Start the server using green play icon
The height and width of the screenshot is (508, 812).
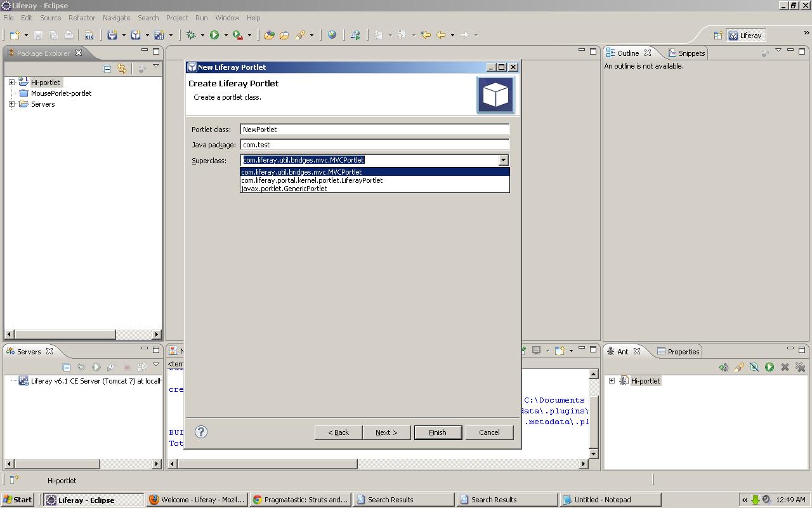click(96, 367)
